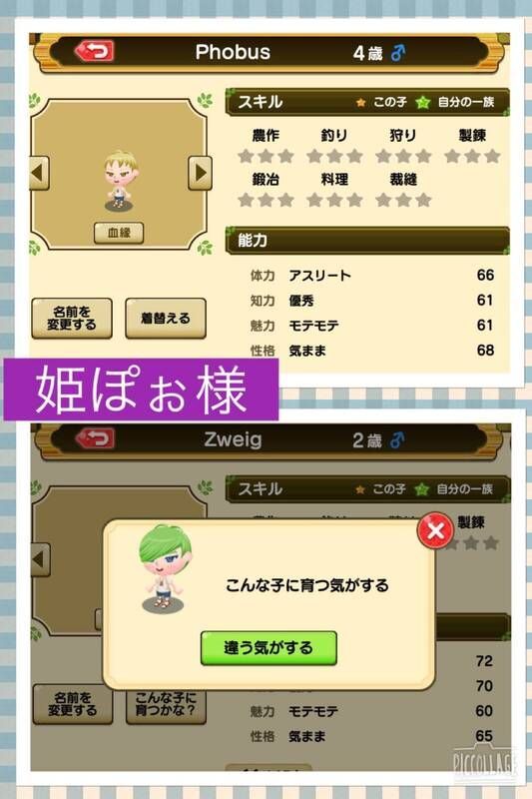Viewport: 532px width, 799px height.
Task: Show next character with right arrow
Action: pyautogui.click(x=200, y=173)
